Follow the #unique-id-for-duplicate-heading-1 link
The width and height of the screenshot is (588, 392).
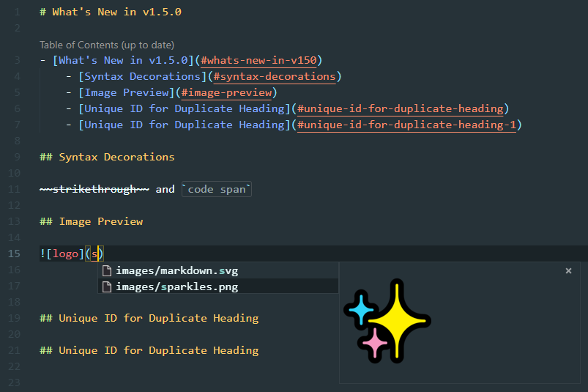tap(407, 125)
